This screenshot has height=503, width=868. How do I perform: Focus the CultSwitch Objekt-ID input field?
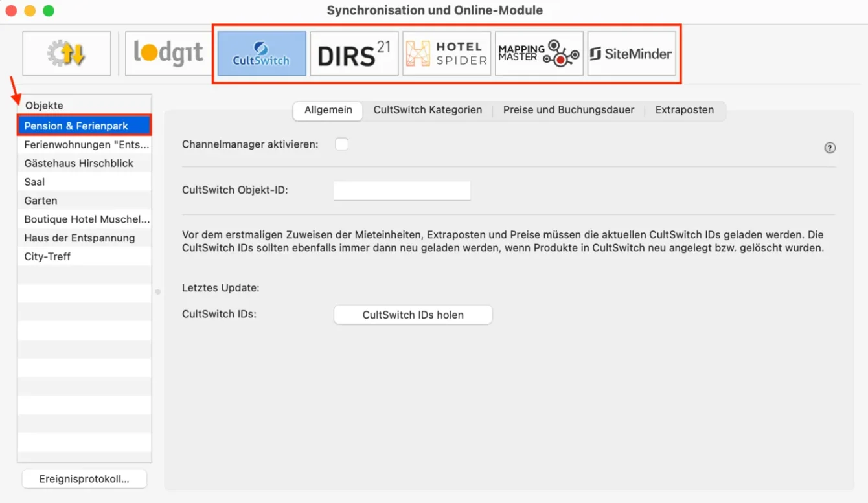(x=402, y=190)
